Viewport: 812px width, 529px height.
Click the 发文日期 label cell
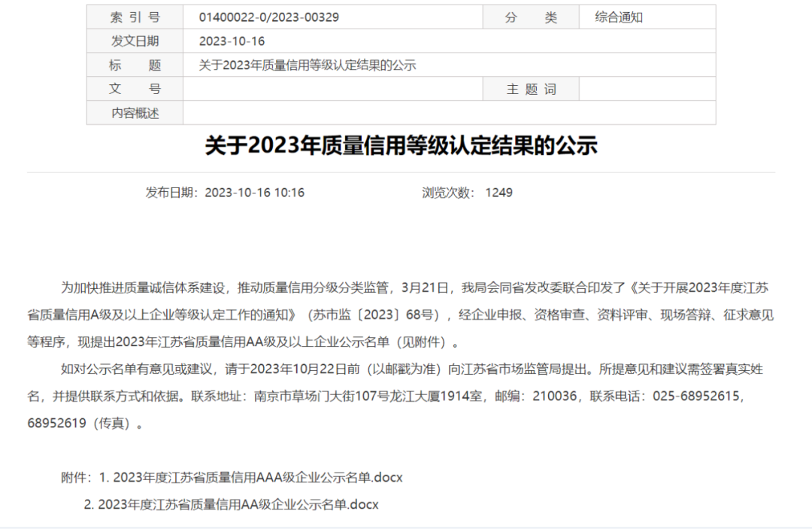point(135,40)
